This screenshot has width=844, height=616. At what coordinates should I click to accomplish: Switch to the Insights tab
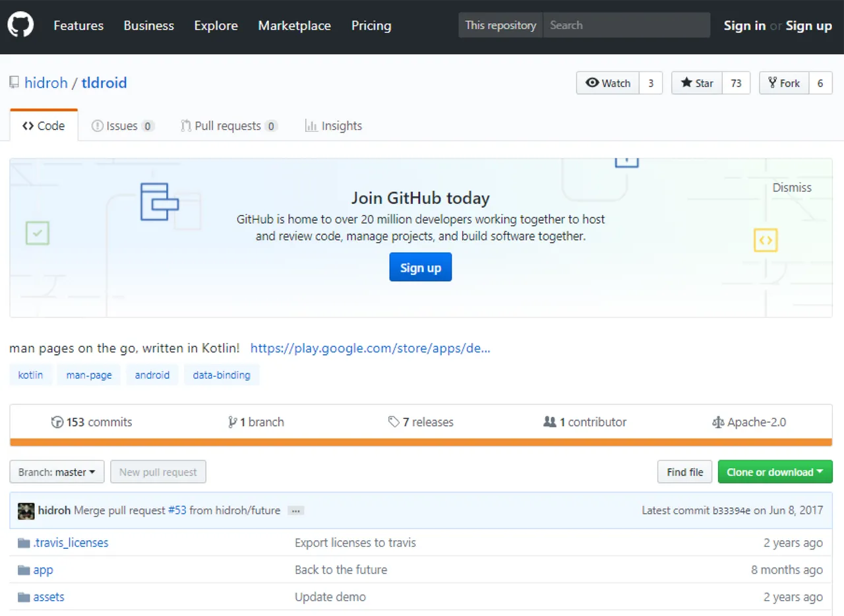point(334,126)
